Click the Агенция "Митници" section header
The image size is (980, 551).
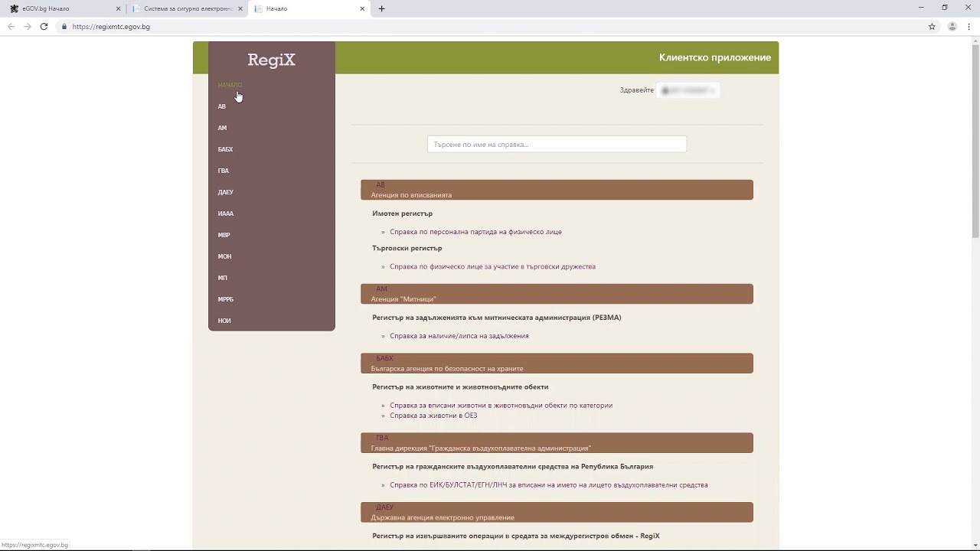click(557, 294)
